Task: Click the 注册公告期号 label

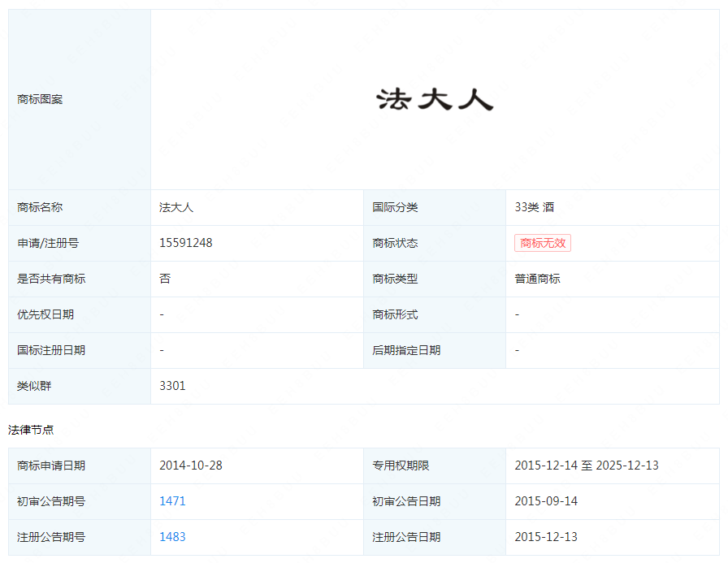Action: [x=51, y=537]
